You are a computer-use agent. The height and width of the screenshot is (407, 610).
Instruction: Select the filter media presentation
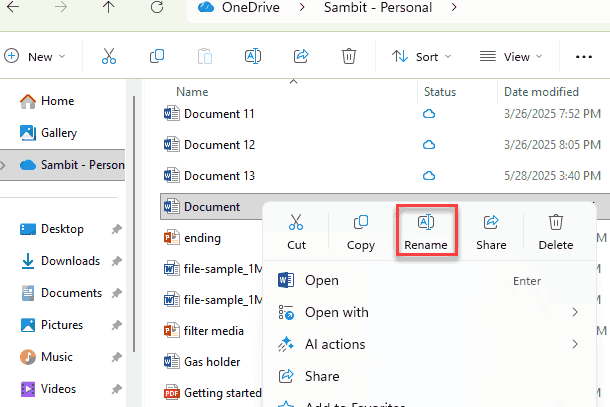coord(204,331)
